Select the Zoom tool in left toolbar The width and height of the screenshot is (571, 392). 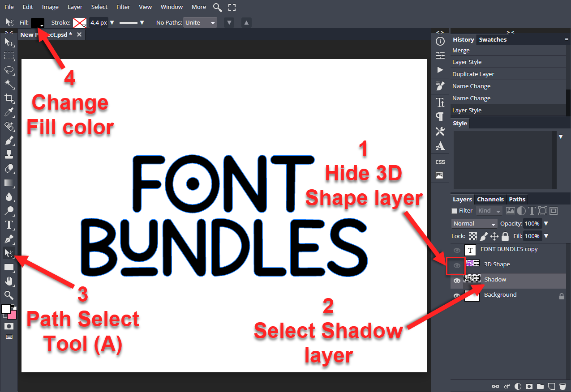point(9,295)
